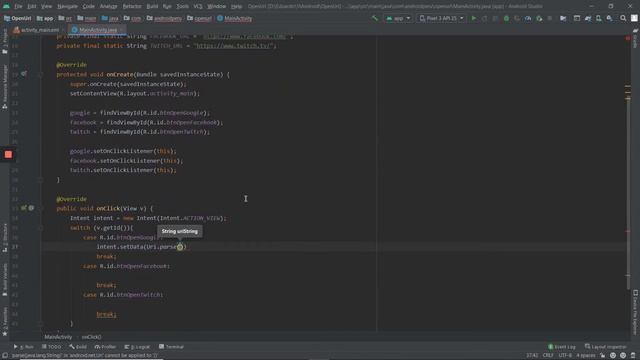Click the implements gutter icon beside onClick
This screenshot has width=640, height=360.
(x=24, y=208)
